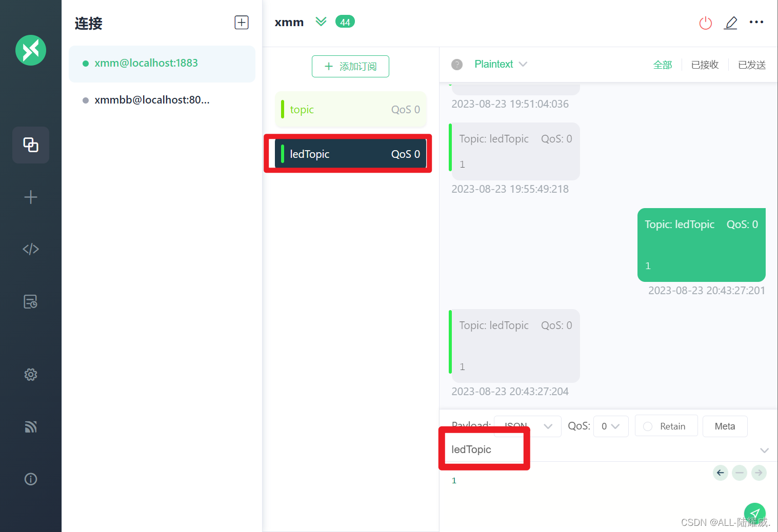Click the ledTopic topic input field

pyautogui.click(x=482, y=449)
